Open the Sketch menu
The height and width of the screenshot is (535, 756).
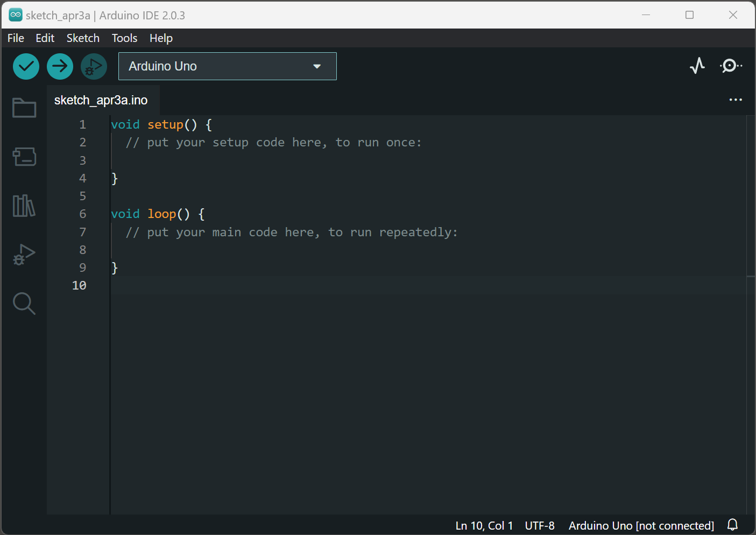click(83, 38)
